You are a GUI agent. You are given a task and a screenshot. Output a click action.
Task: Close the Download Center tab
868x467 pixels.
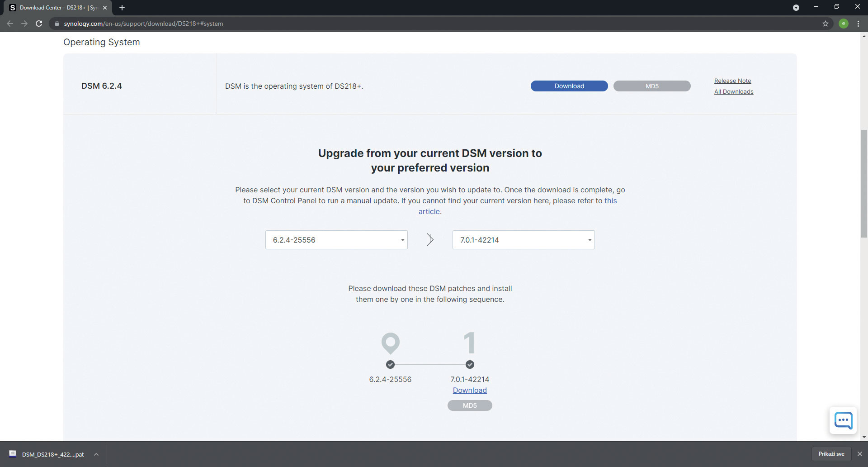point(105,8)
